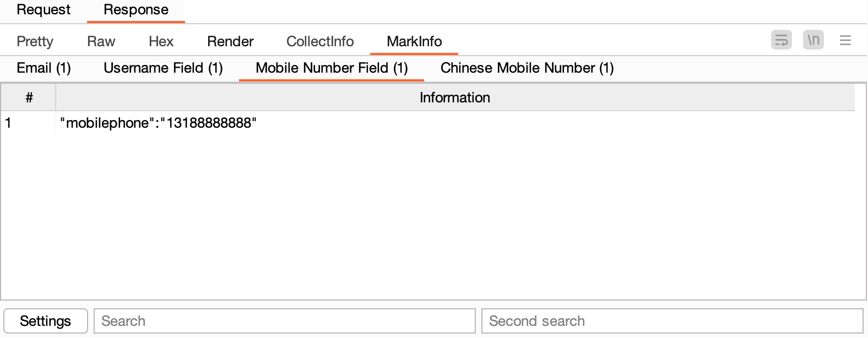This screenshot has height=338, width=868.
Task: Focus the Search input field
Action: (284, 321)
